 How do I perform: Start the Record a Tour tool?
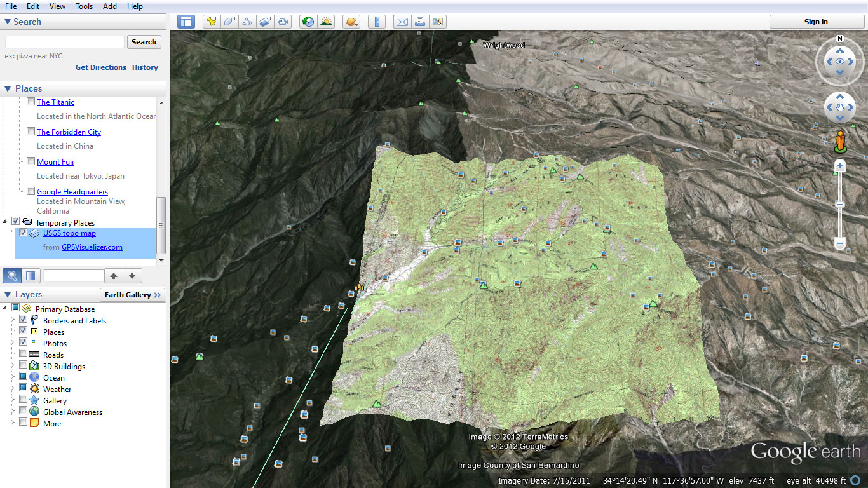click(283, 21)
